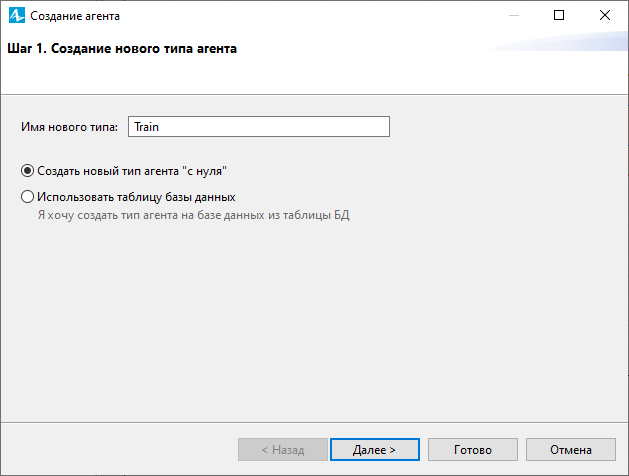Viewport: 629px width, 476px height.
Task: Select the Использовать таблицу базы данных radio button
Action: (27, 197)
